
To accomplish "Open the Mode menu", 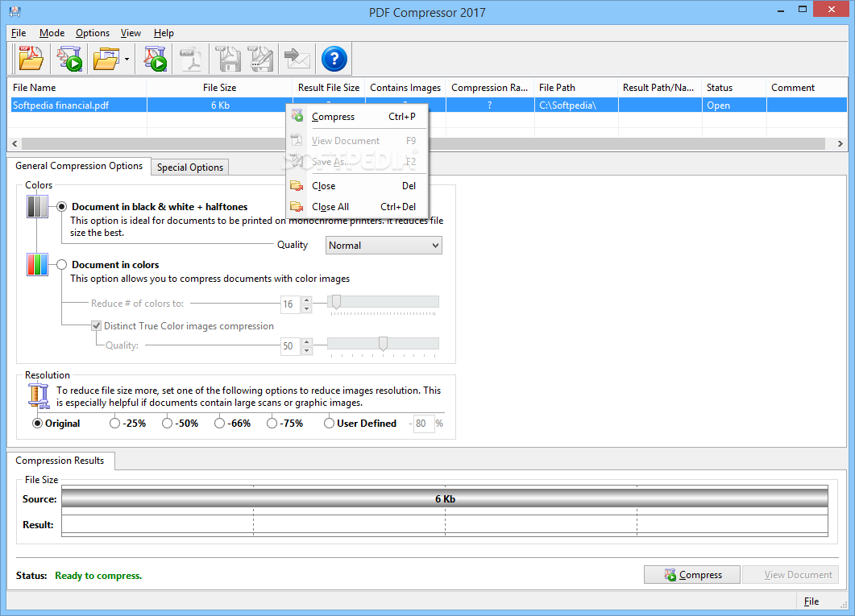I will tap(52, 33).
